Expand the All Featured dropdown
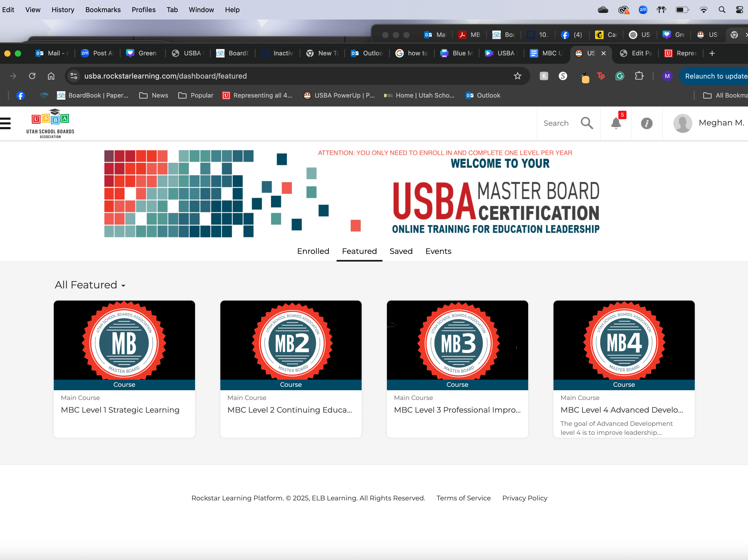Image resolution: width=748 pixels, height=560 pixels. pos(90,285)
